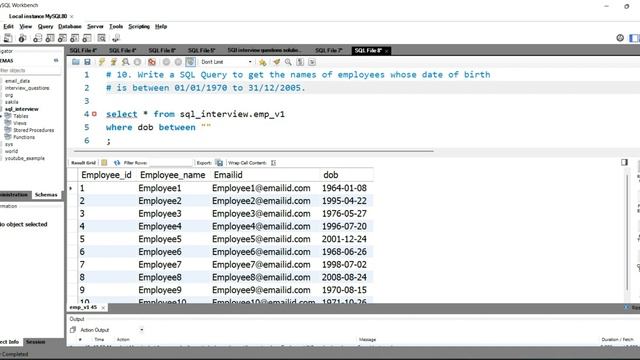
Task: Click the result grid vertical scrollbar
Action: pos(627,233)
